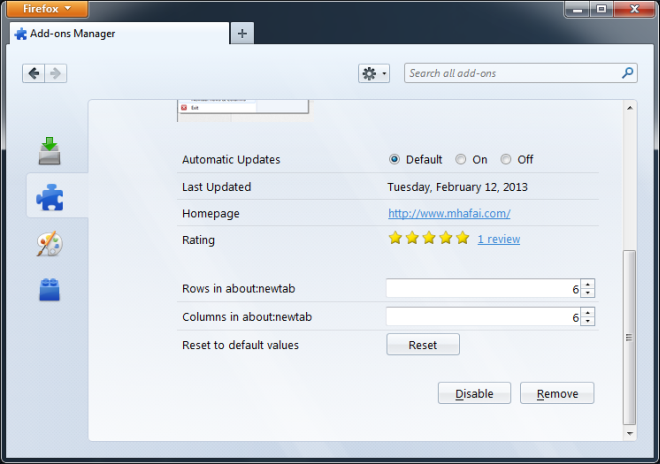Click the 'Reset to default values' label
The image size is (660, 464).
pyautogui.click(x=240, y=345)
